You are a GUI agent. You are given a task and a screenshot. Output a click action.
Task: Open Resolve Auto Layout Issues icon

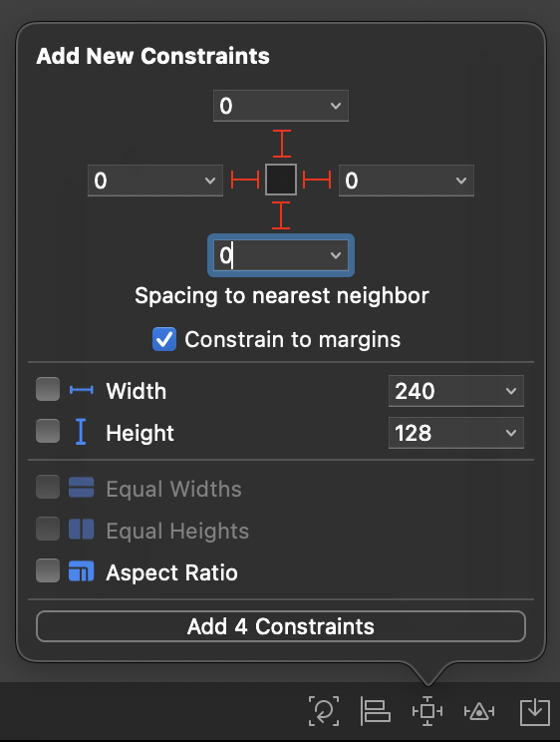click(x=479, y=711)
